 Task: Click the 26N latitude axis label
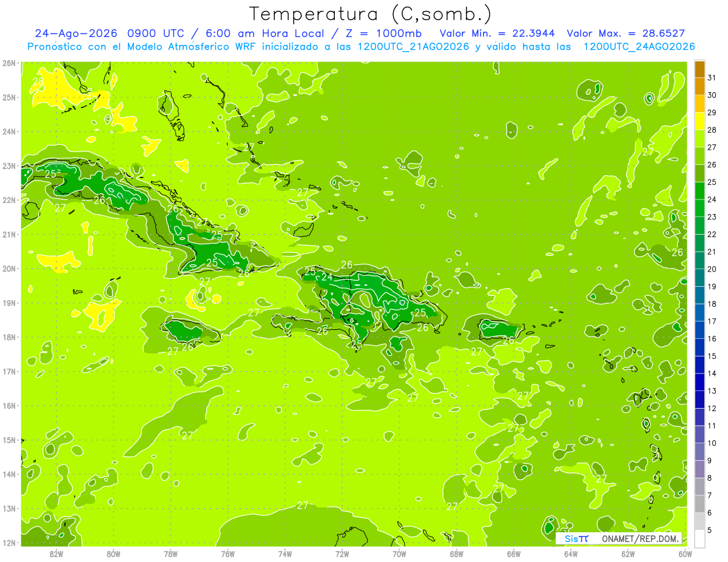pos(9,63)
